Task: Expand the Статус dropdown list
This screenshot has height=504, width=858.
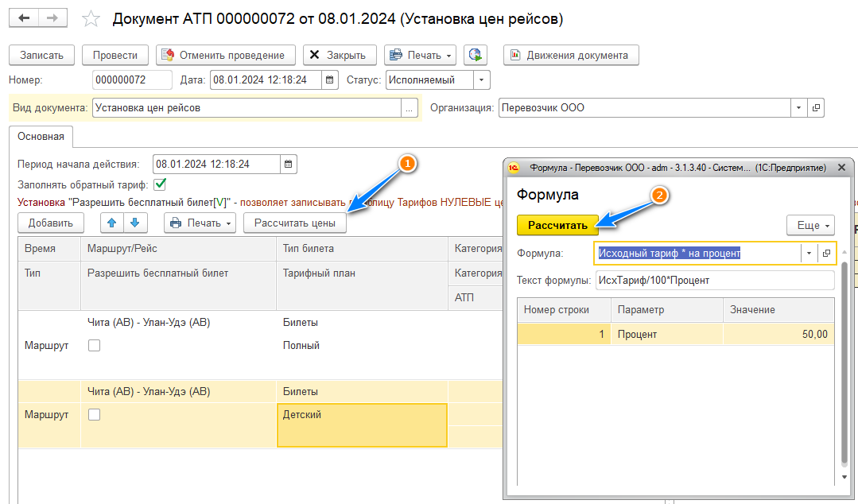Action: click(481, 80)
